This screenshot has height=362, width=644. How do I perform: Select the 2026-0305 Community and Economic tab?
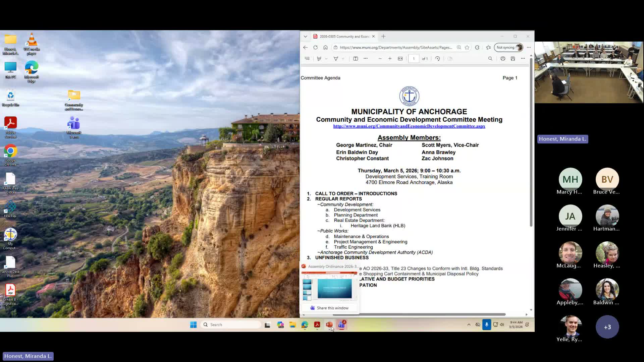pyautogui.click(x=344, y=36)
